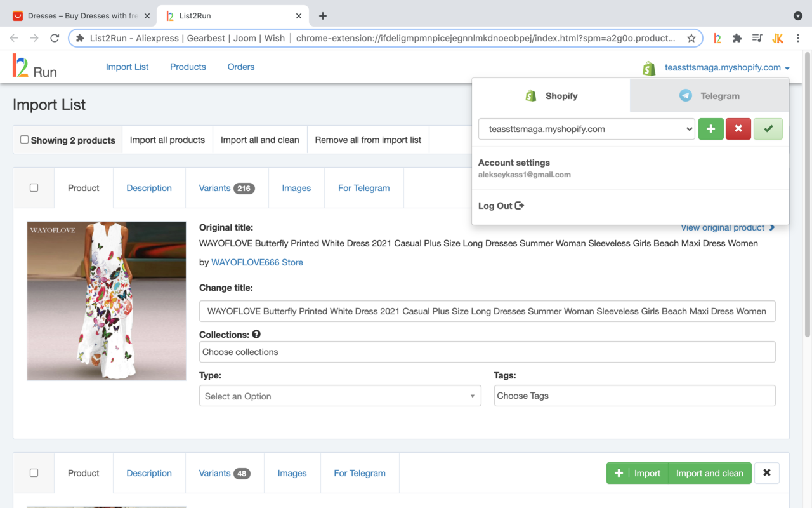Open For Telegram tab of second product
The height and width of the screenshot is (508, 812).
[360, 473]
